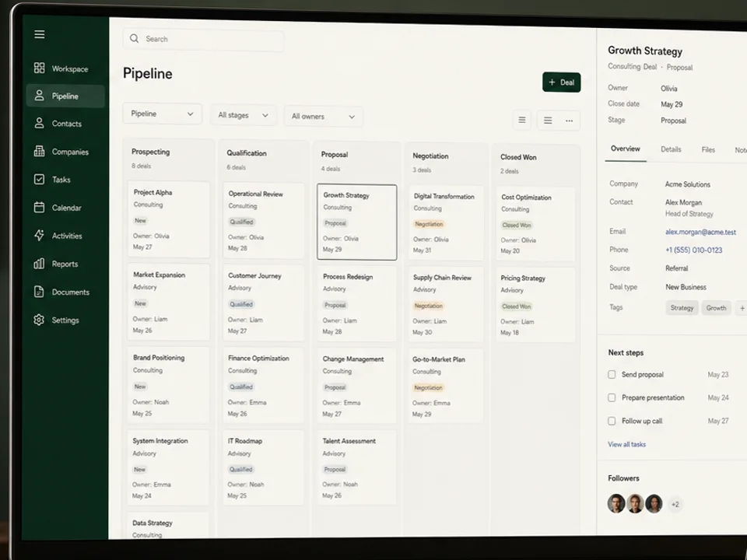
Task: Click the second follower avatar
Action: (635, 503)
